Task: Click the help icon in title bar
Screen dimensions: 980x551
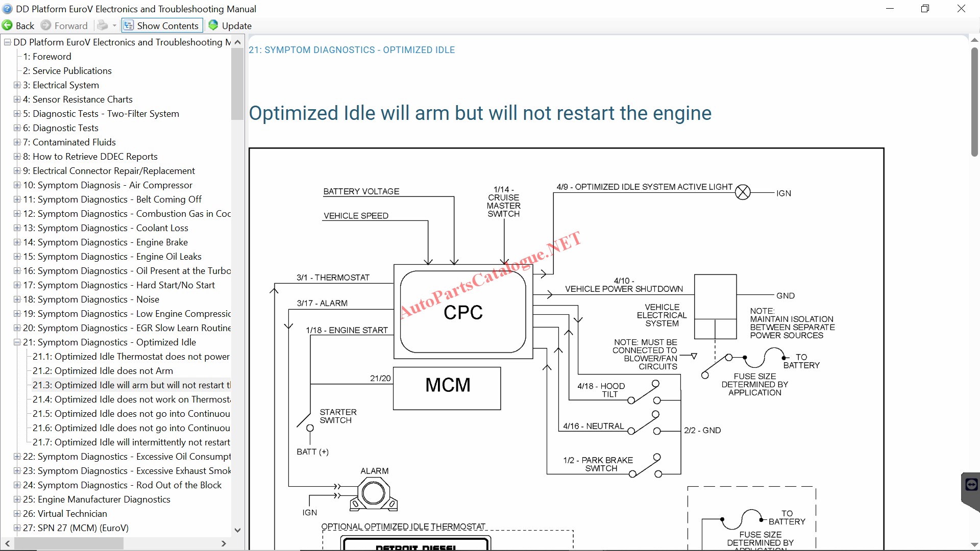Action: (7, 9)
